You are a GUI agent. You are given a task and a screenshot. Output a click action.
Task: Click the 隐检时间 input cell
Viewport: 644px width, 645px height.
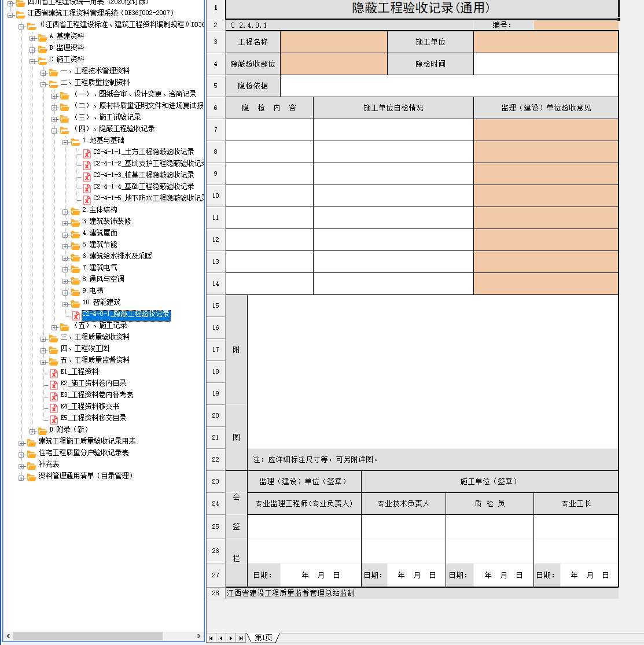pyautogui.click(x=546, y=64)
